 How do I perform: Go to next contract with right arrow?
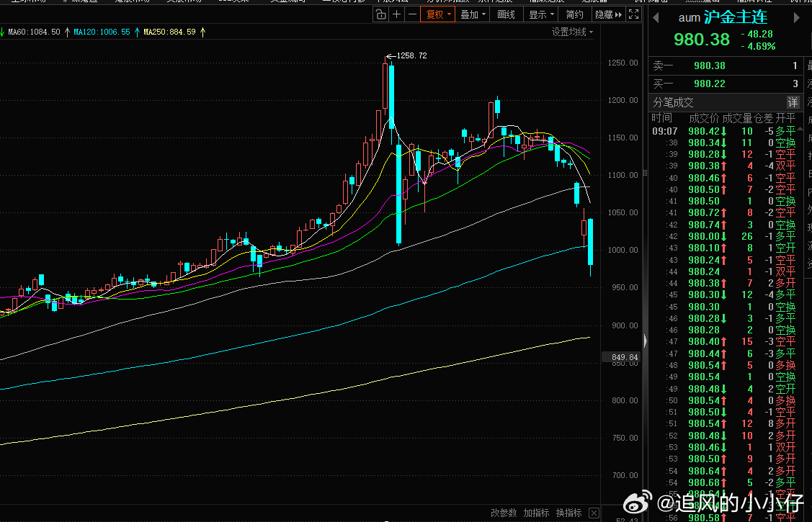796,18
